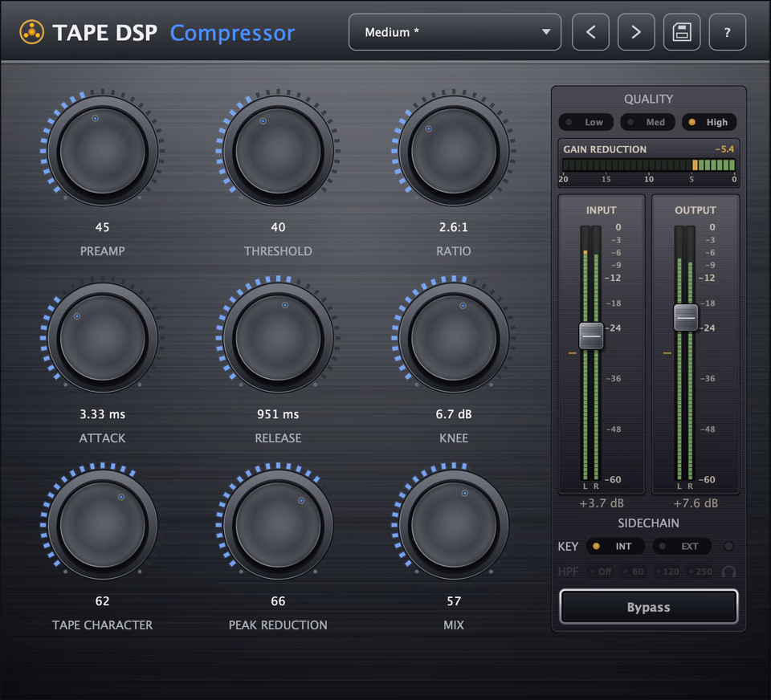Set sidechain HPF to 60
This screenshot has width=771, height=700.
pos(634,572)
